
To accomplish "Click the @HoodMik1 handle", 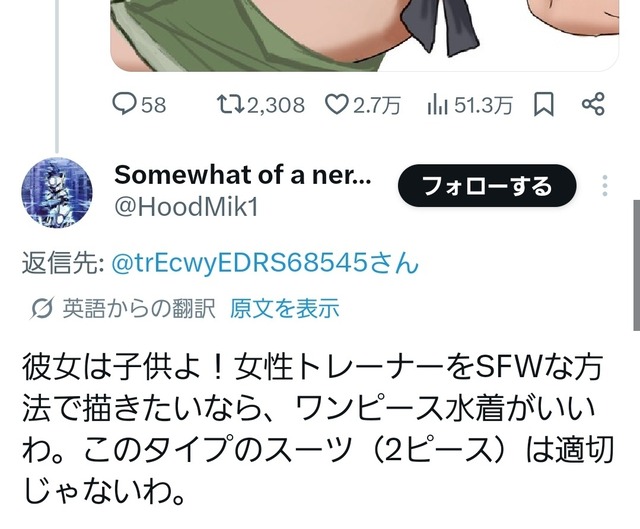I will click(x=186, y=207).
